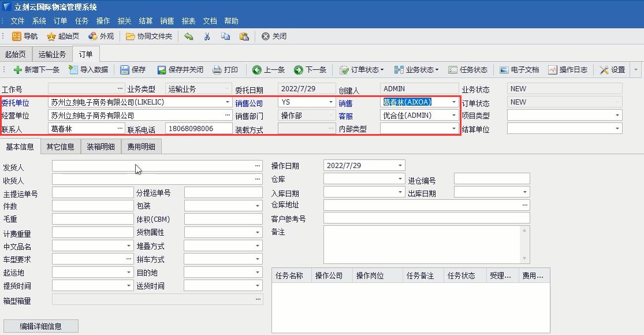The height and width of the screenshot is (335, 644).
Task: Click the 协同文件夹 folder icon
Action: tap(131, 36)
